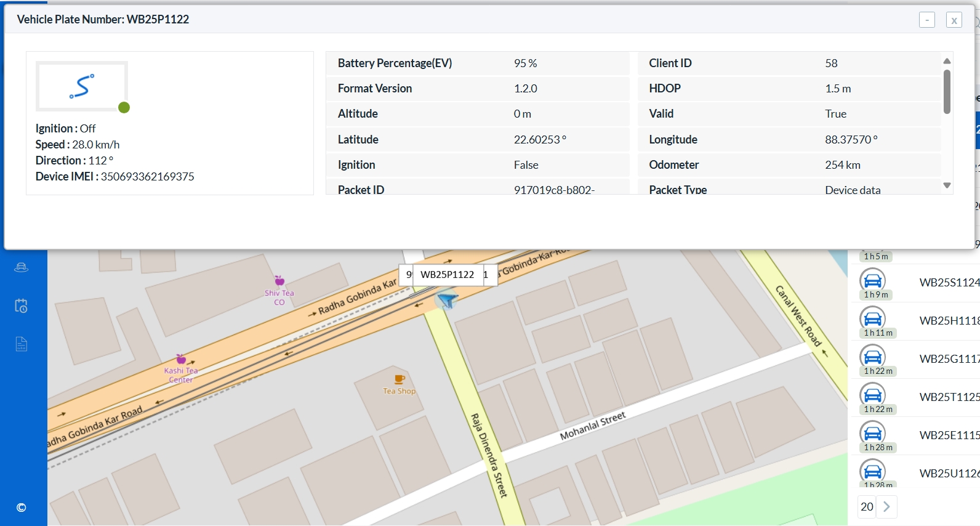Minimize the vehicle details panel
Screen dimensions: 980x526
927,20
